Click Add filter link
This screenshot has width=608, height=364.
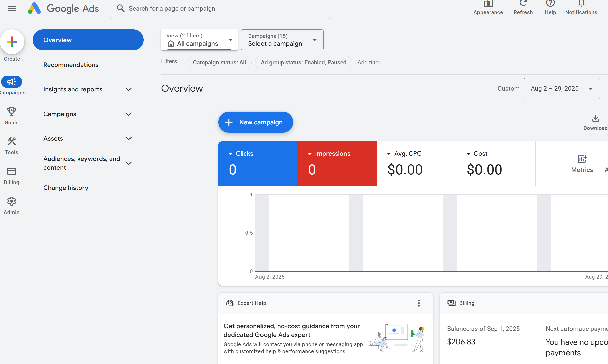369,62
